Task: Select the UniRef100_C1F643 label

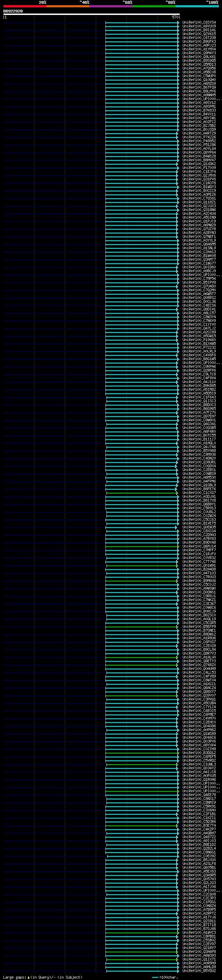Action: coord(199,397)
